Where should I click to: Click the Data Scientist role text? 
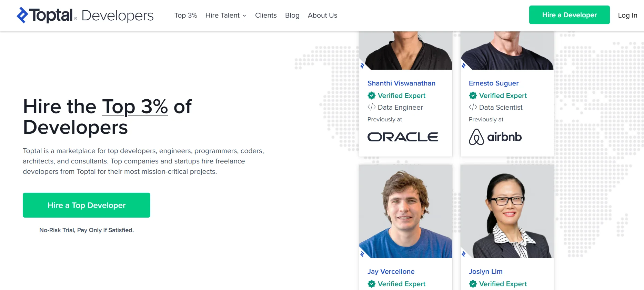(x=501, y=107)
